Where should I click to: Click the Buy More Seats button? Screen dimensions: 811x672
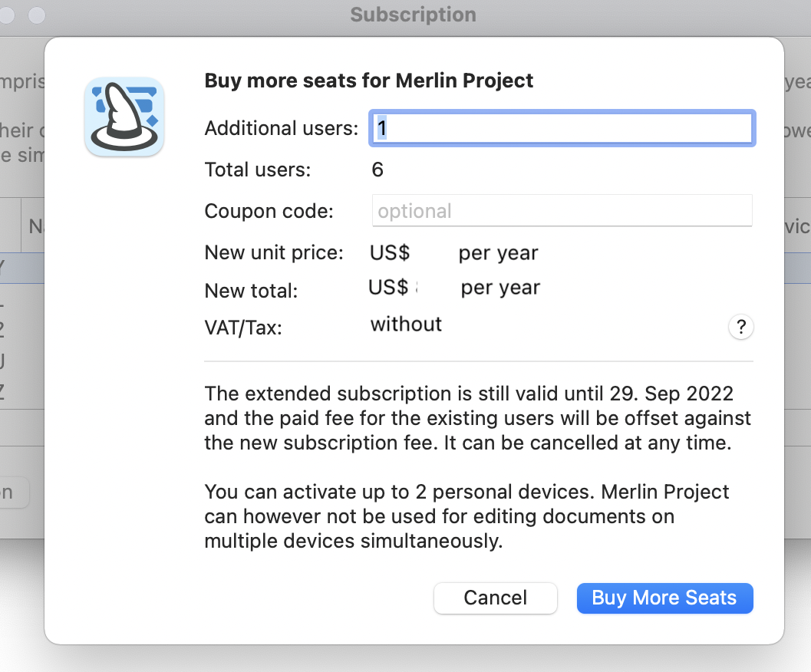click(x=664, y=598)
